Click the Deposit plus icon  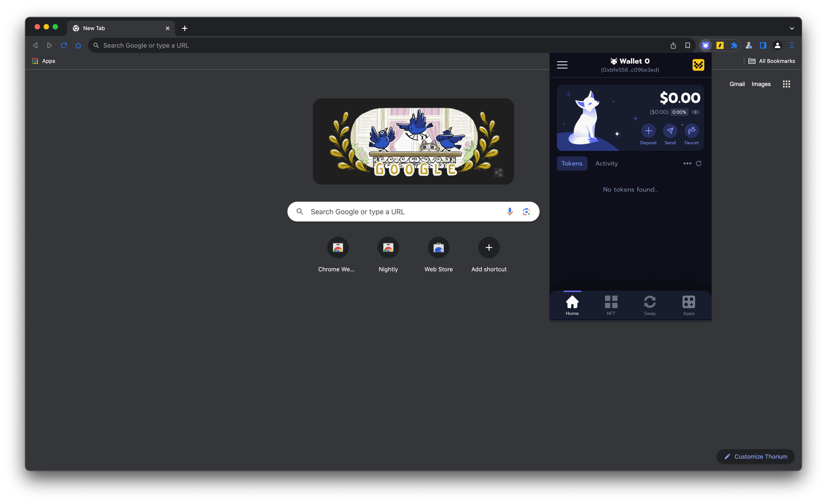click(x=648, y=131)
